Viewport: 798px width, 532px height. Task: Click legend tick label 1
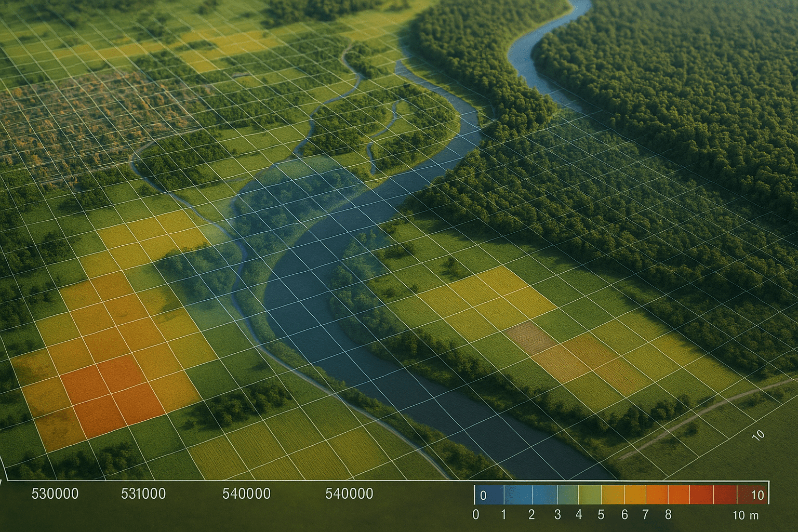coord(504,515)
